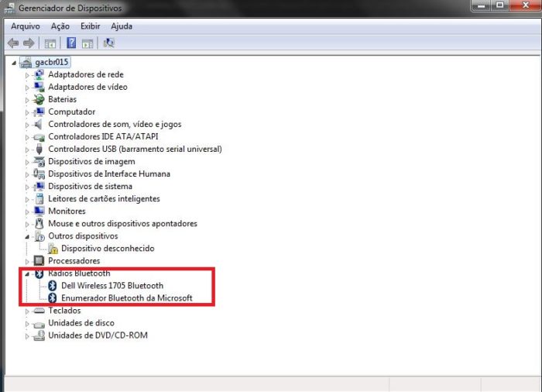The height and width of the screenshot is (392, 542).
Task: Select Controladores de som, vídeo e jogos label
Action: (115, 124)
